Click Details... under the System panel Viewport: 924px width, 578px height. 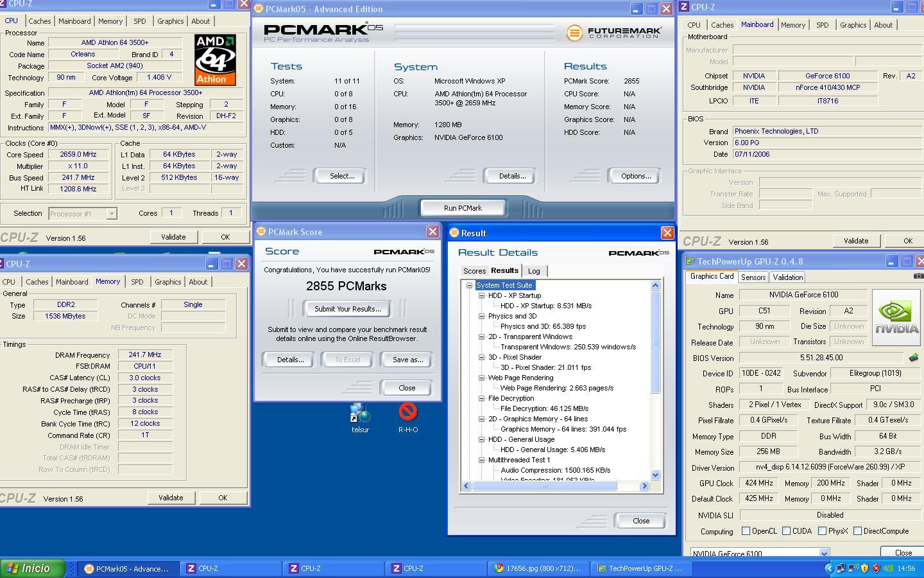click(511, 176)
